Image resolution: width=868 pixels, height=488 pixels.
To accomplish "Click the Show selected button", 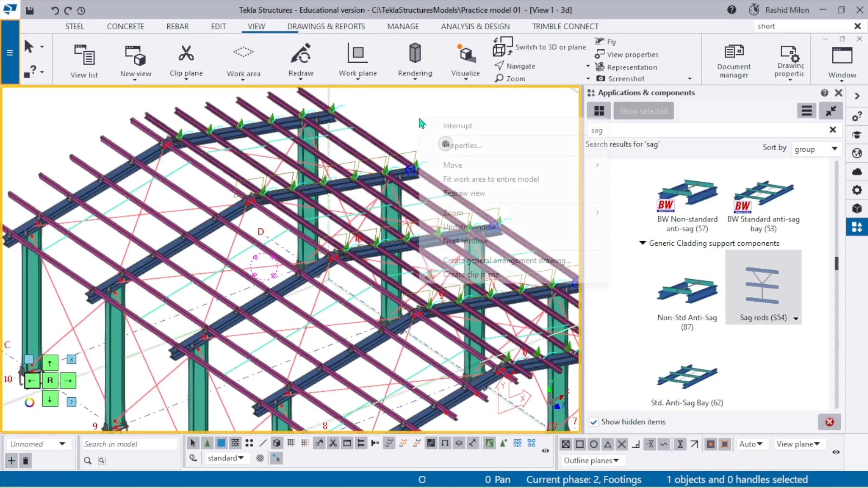I will click(x=643, y=111).
